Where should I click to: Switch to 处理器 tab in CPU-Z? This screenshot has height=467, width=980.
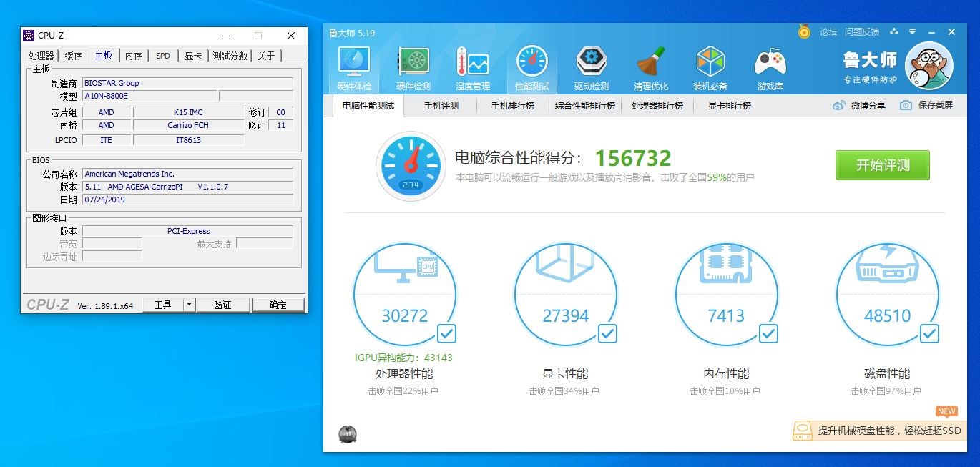pos(41,56)
